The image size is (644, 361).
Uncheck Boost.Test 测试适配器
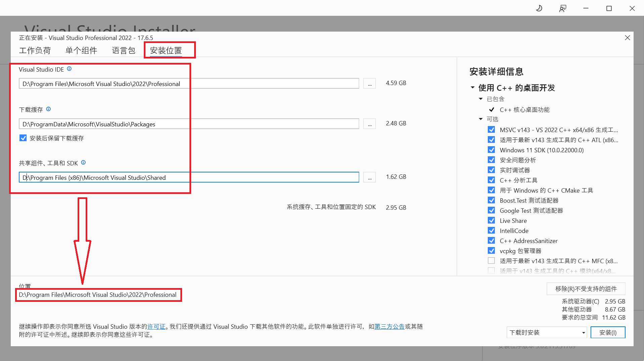pyautogui.click(x=491, y=200)
